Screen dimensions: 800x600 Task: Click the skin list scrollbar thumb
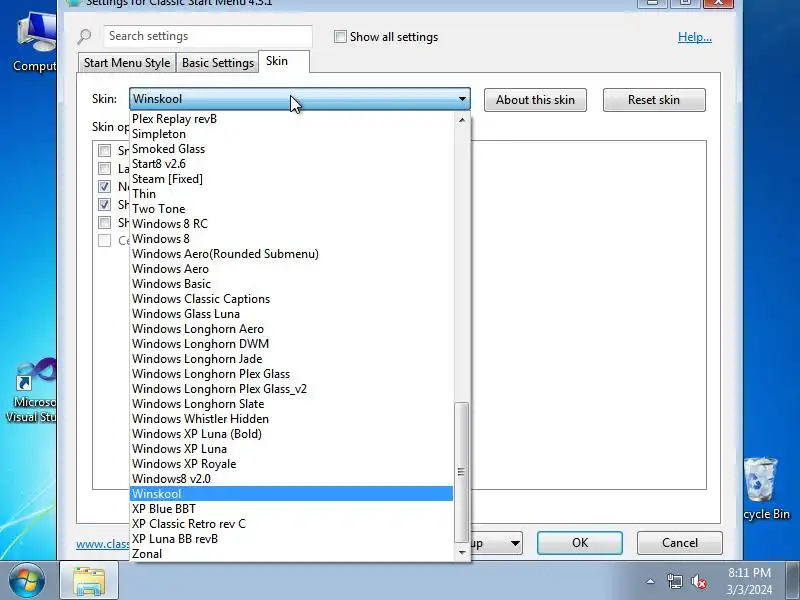pyautogui.click(x=461, y=472)
